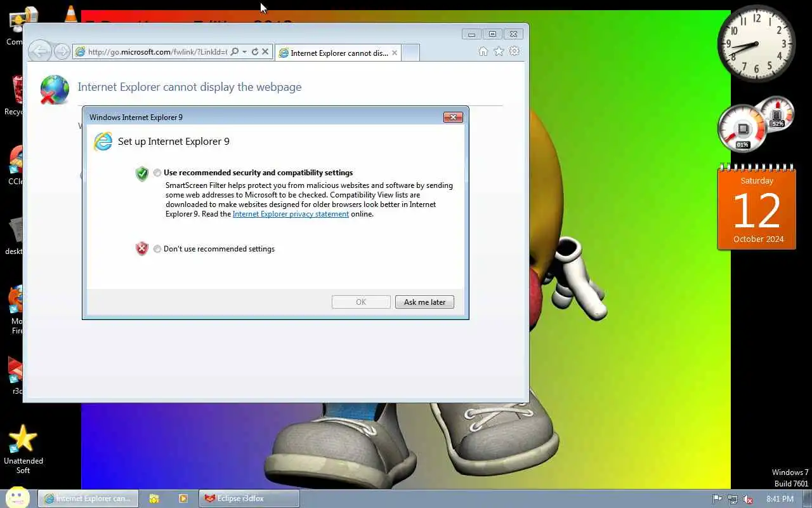Click the stop X icon in address bar
The height and width of the screenshot is (508, 812).
(266, 52)
